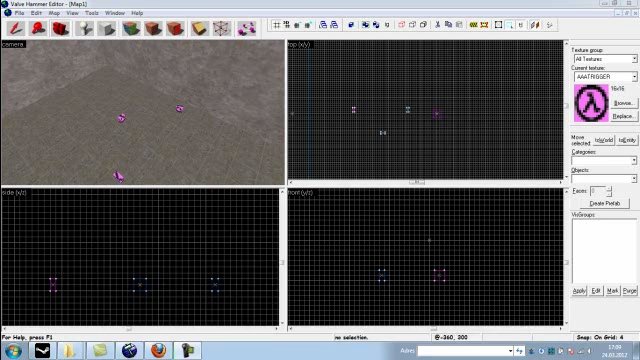Select the red arrow Selection tool
Screen dimensions: 640x360
point(16,29)
